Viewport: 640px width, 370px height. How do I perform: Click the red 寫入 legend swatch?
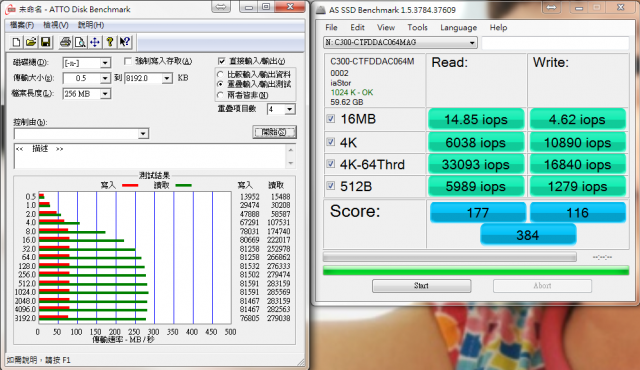coord(130,186)
